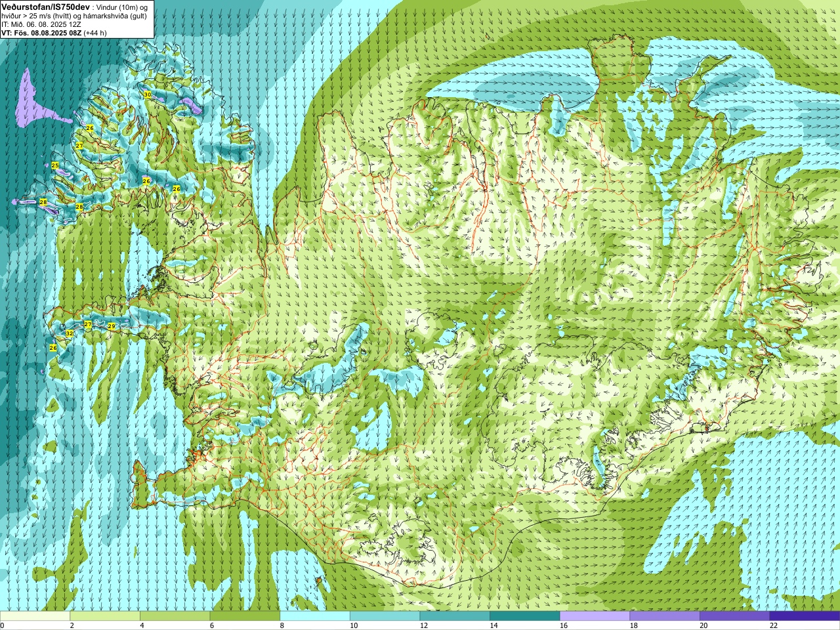The image size is (840, 630).
Task: Click the yellow gust label 29
Action: click(x=111, y=326)
